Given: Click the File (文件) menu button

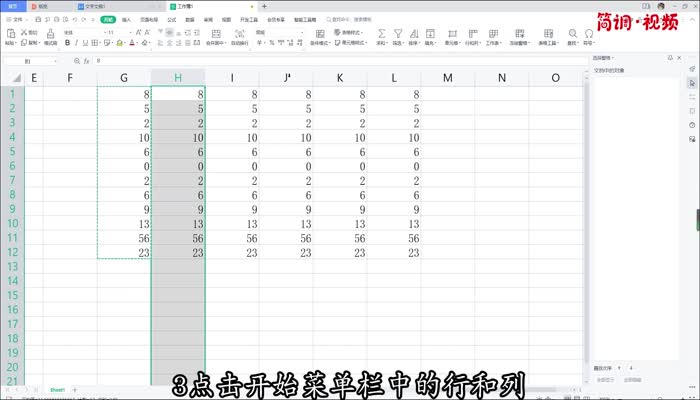Looking at the screenshot, I should (x=16, y=19).
